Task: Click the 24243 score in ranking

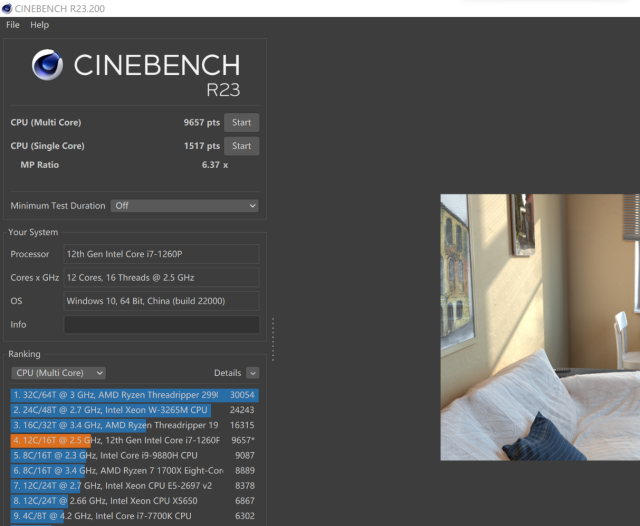Action: click(x=242, y=410)
